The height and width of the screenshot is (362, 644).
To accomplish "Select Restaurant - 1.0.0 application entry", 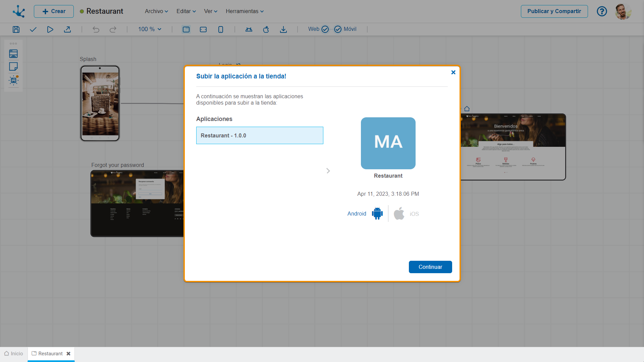I will point(260,135).
